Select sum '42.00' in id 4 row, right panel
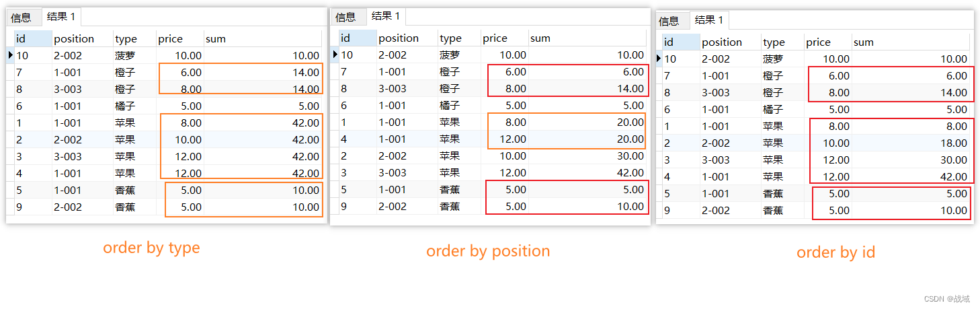 [x=911, y=177]
